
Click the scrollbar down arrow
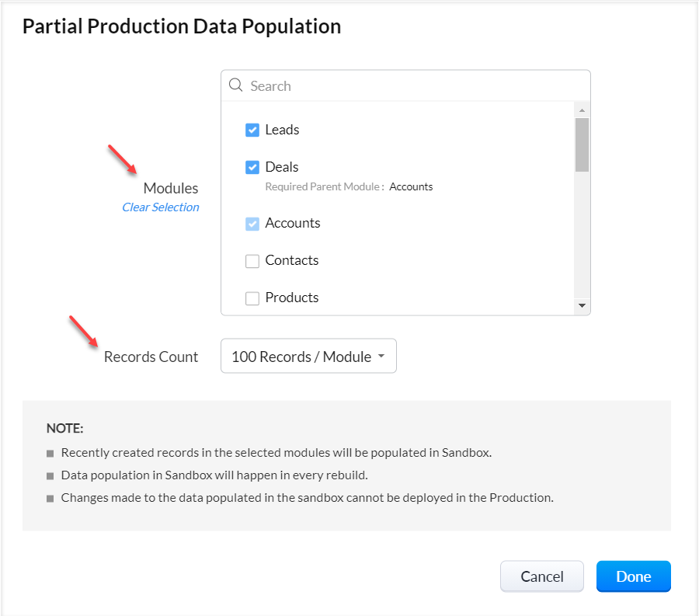click(x=582, y=306)
